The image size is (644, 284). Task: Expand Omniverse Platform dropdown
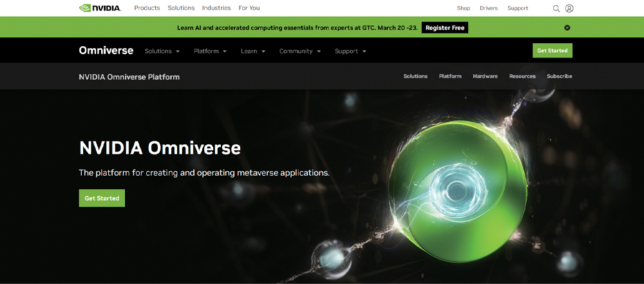pyautogui.click(x=211, y=52)
